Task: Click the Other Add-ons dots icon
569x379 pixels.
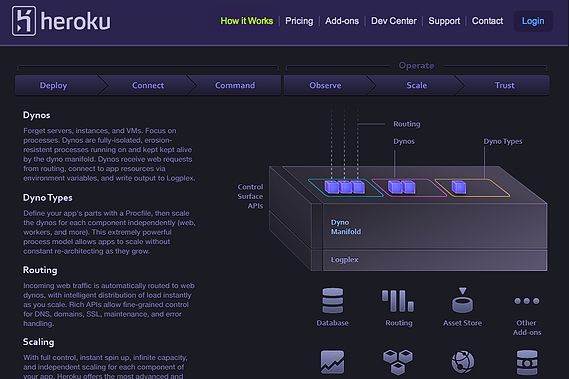Action: point(527,301)
